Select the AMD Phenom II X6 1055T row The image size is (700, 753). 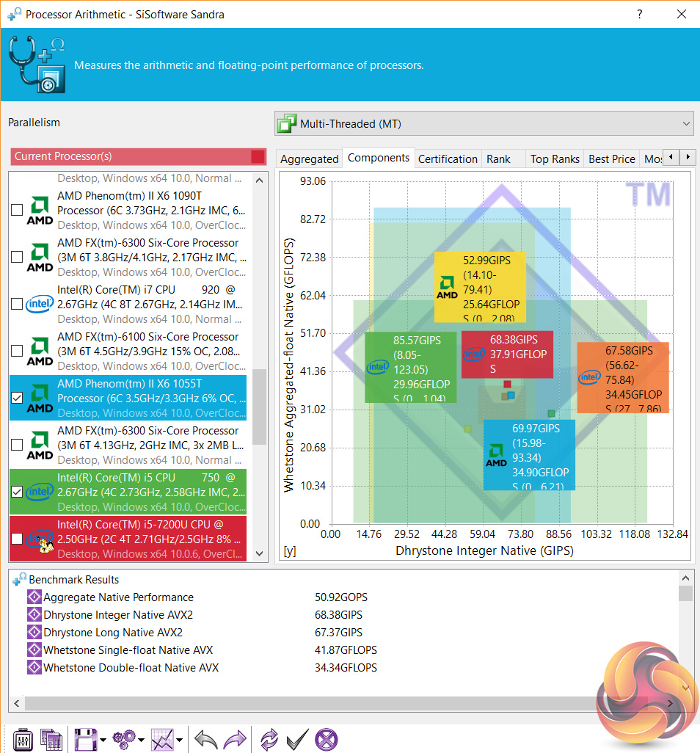[128, 398]
